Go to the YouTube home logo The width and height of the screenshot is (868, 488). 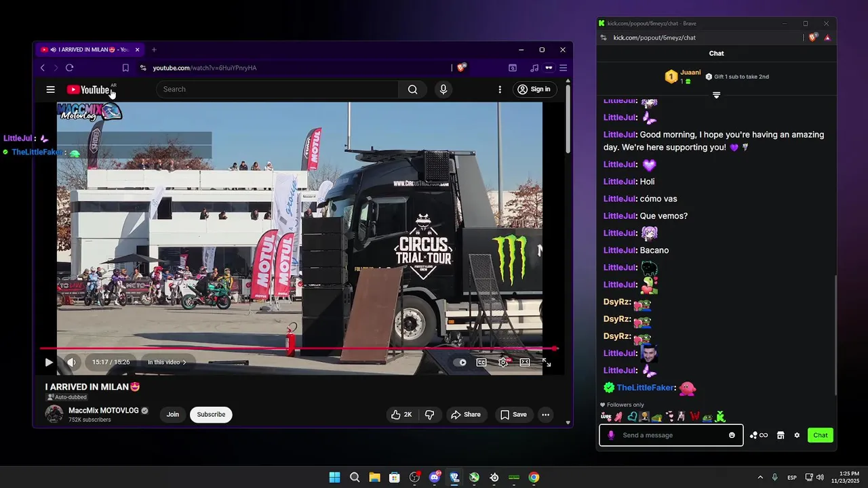tap(90, 89)
